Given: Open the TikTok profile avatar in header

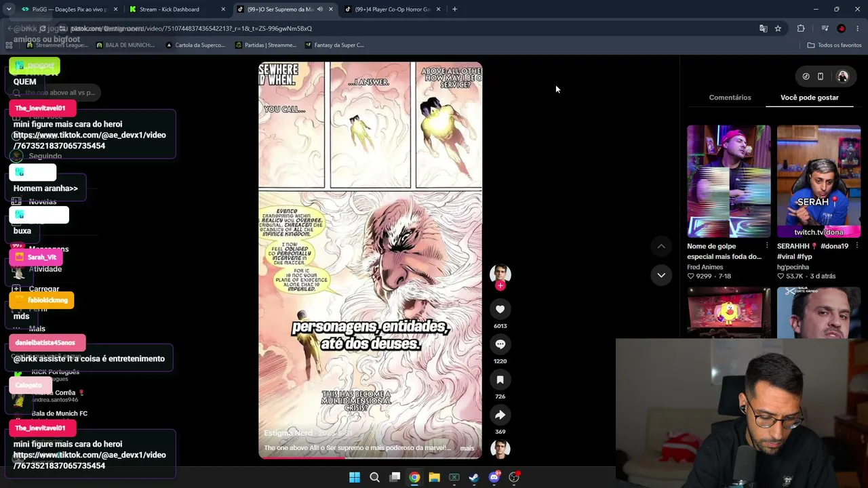Looking at the screenshot, I should click(843, 77).
